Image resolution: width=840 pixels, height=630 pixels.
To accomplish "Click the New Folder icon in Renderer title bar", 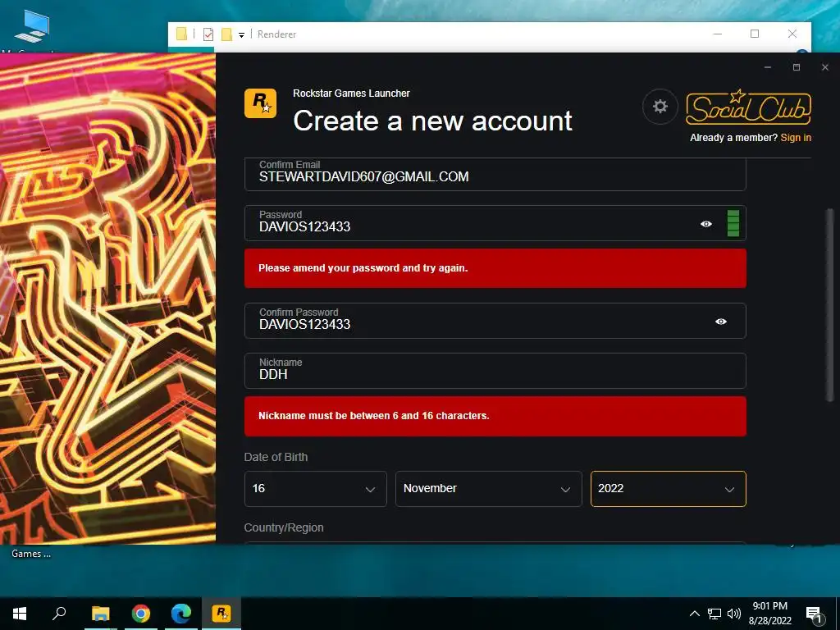I will coord(226,34).
